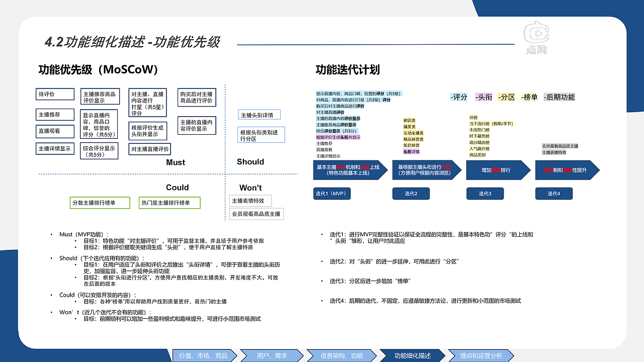The image size is (644, 362).
Task: Select the 直播观看 box in the Must quadrant
Action: coord(55,131)
